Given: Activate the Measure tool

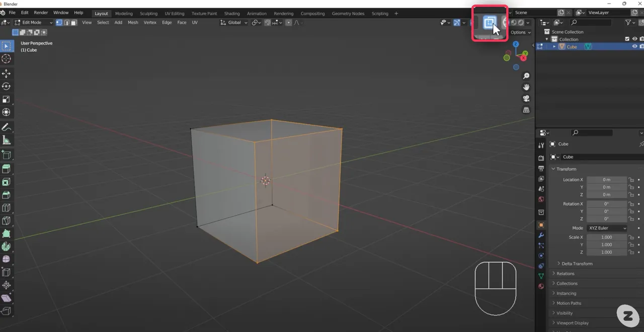Looking at the screenshot, I should 7,140.
